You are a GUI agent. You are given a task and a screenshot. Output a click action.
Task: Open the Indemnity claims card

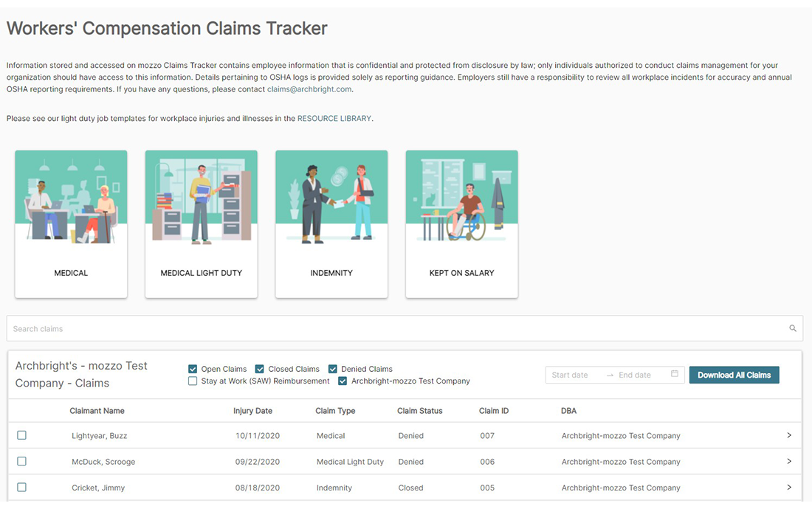point(331,224)
